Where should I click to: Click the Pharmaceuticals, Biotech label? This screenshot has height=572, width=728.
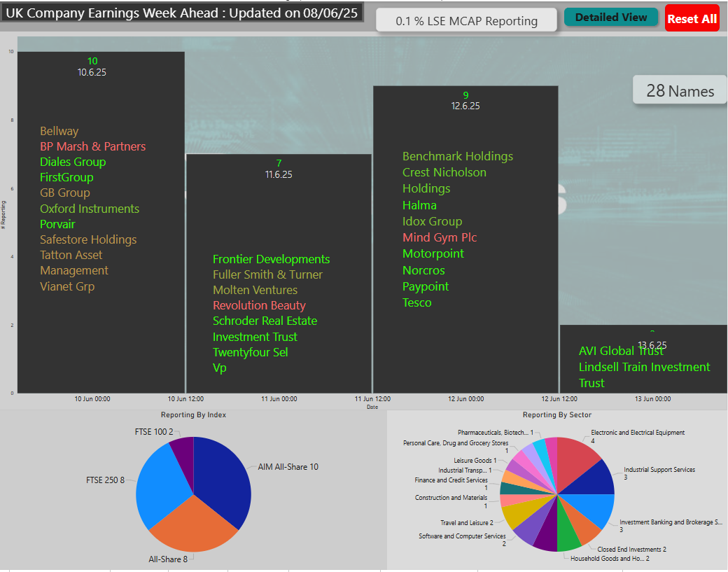tap(496, 432)
